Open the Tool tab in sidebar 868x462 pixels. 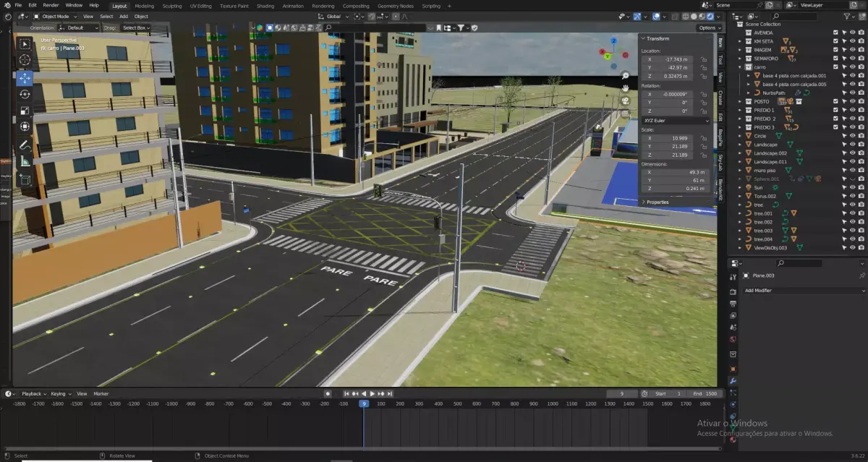coord(720,60)
